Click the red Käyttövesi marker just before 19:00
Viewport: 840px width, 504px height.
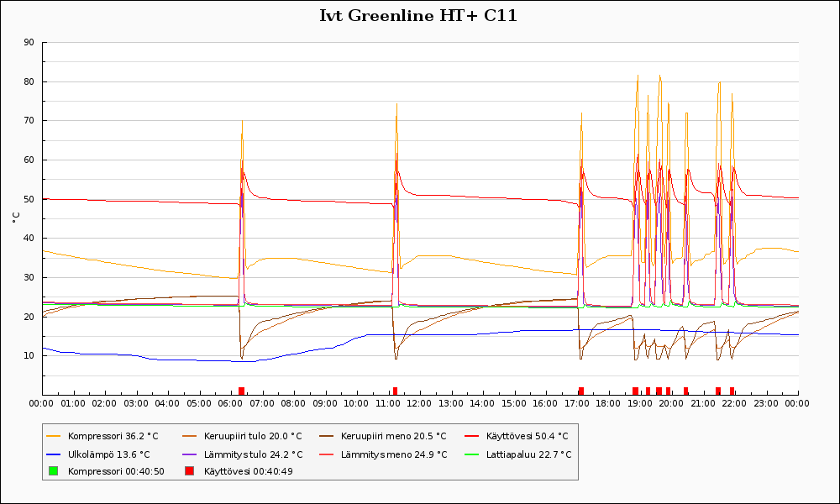click(635, 391)
